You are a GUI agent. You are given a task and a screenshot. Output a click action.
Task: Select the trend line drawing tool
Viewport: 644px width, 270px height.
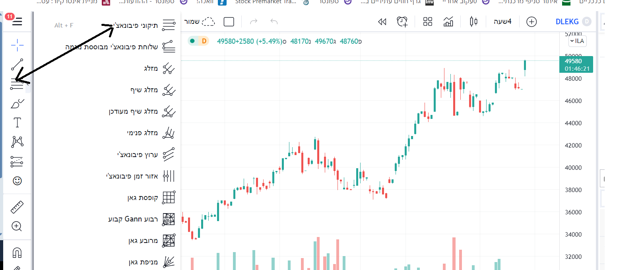(17, 64)
